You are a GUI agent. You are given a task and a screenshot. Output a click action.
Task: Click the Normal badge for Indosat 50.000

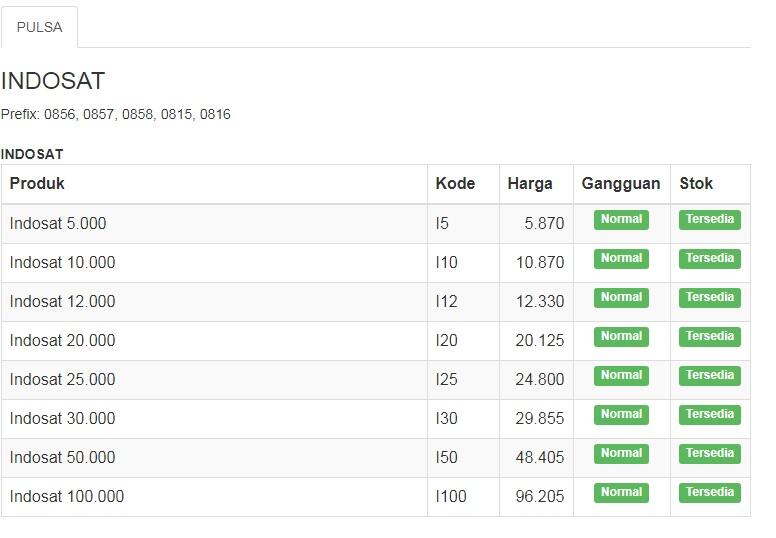point(622,454)
